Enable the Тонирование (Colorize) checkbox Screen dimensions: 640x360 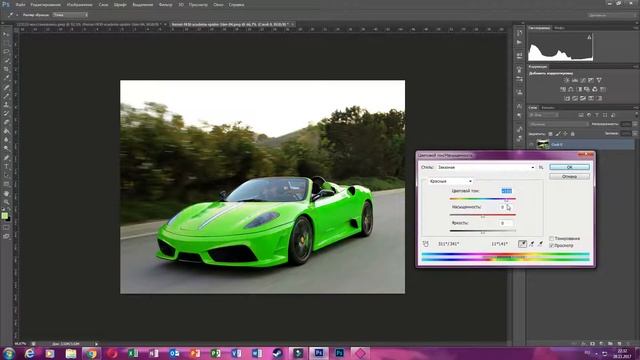click(551, 238)
